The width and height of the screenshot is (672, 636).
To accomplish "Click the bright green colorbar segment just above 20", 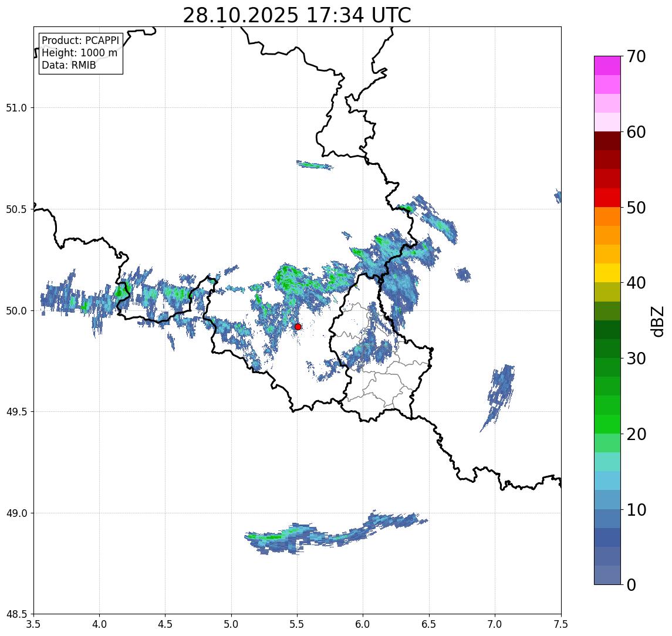I will pos(607,424).
